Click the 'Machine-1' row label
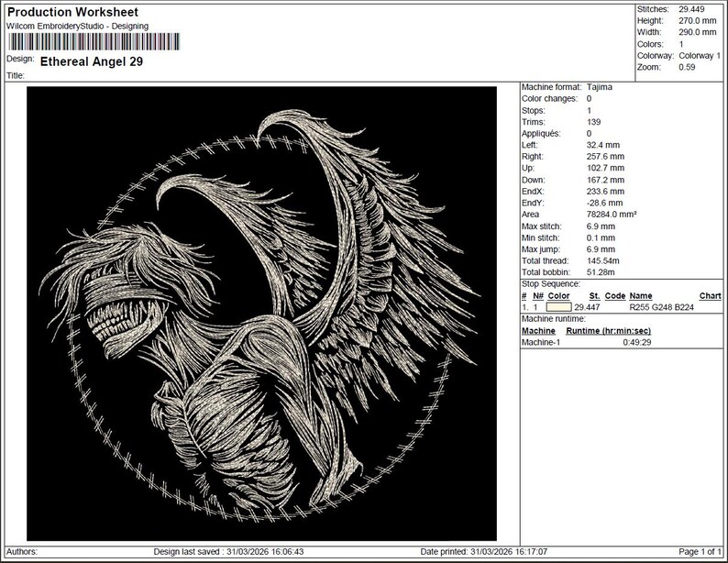This screenshot has width=728, height=563. (541, 343)
